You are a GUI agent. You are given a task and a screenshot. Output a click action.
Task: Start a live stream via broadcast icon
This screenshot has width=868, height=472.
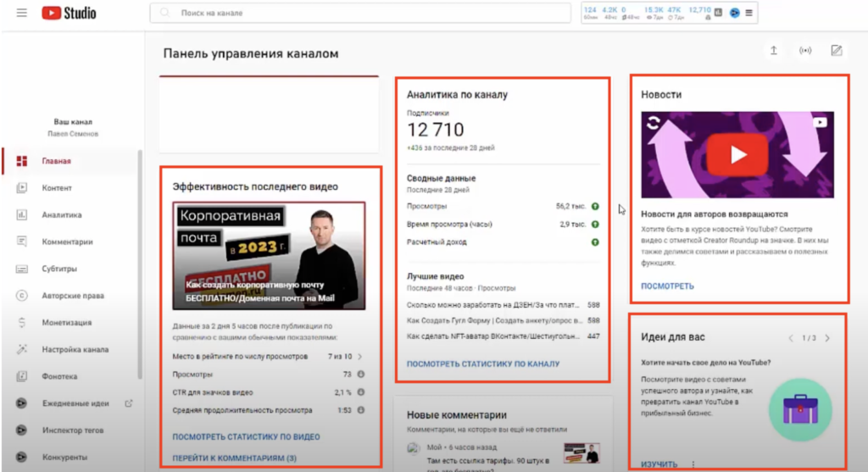(804, 51)
